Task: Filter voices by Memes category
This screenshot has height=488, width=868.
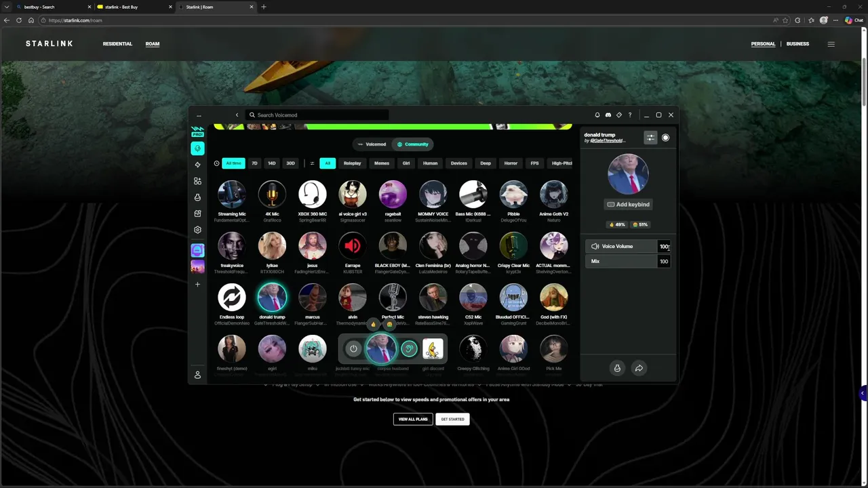Action: (382, 163)
